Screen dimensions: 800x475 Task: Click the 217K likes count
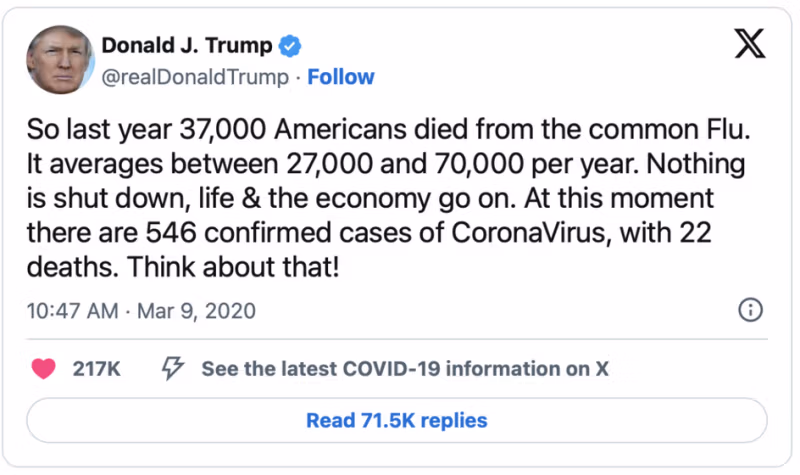pos(97,369)
